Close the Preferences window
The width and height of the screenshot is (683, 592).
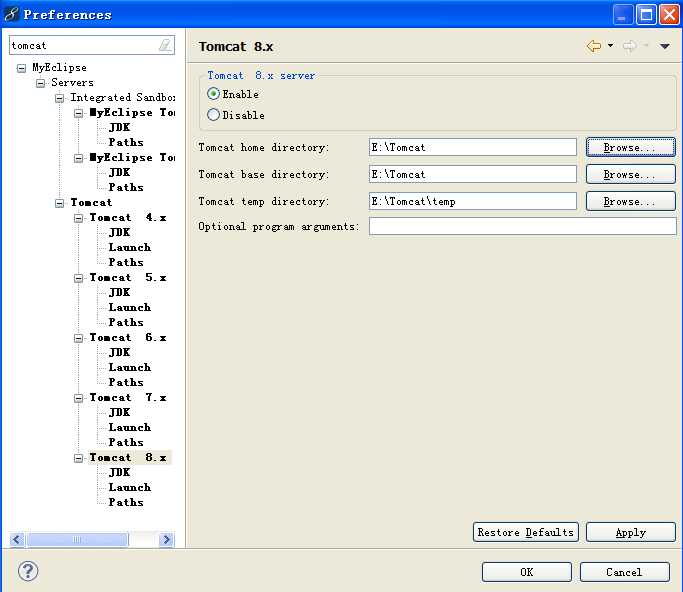tap(669, 15)
